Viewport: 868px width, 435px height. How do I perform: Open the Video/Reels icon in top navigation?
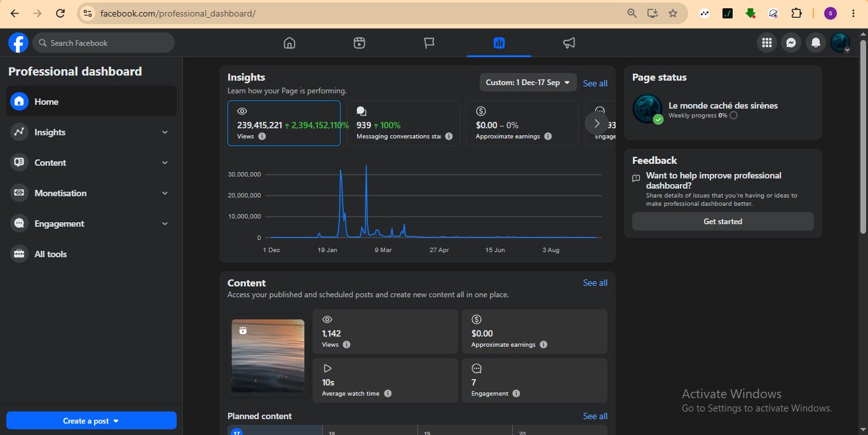click(359, 43)
